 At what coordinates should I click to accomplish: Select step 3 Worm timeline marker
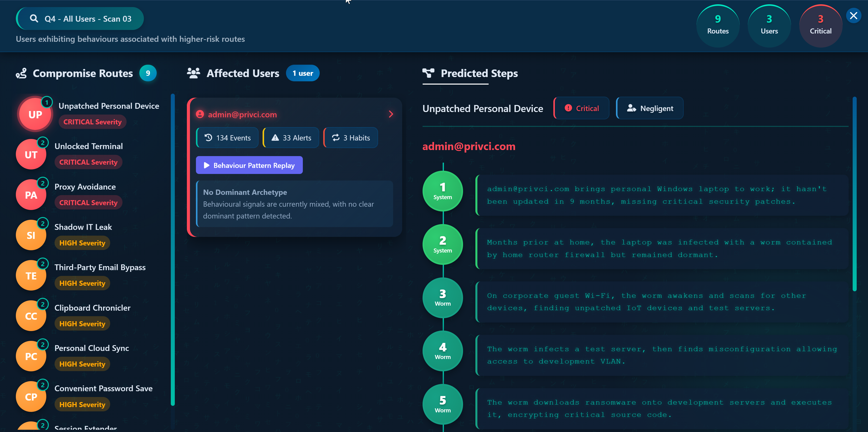click(x=442, y=298)
